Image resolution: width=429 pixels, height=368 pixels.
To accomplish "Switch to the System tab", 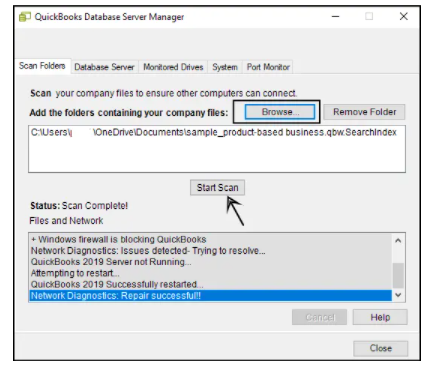I will point(225,67).
